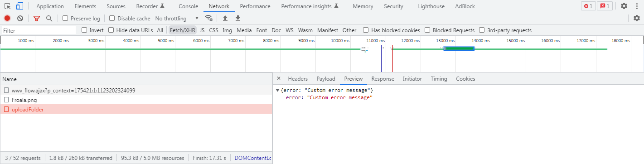The width and height of the screenshot is (644, 164).
Task: Open network conditions Wi-Fi icon
Action: 209,18
